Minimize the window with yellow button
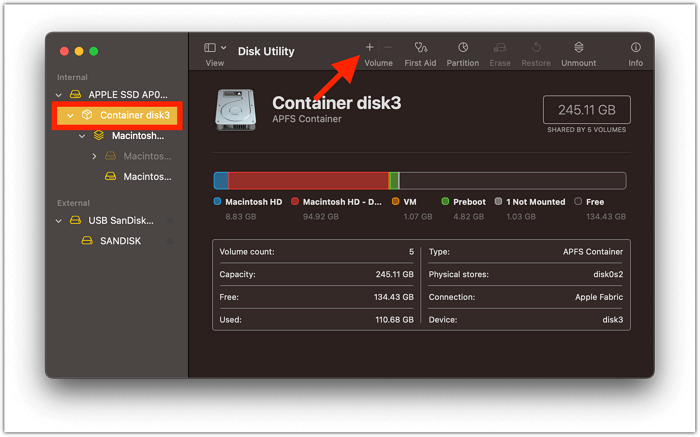 [x=79, y=51]
